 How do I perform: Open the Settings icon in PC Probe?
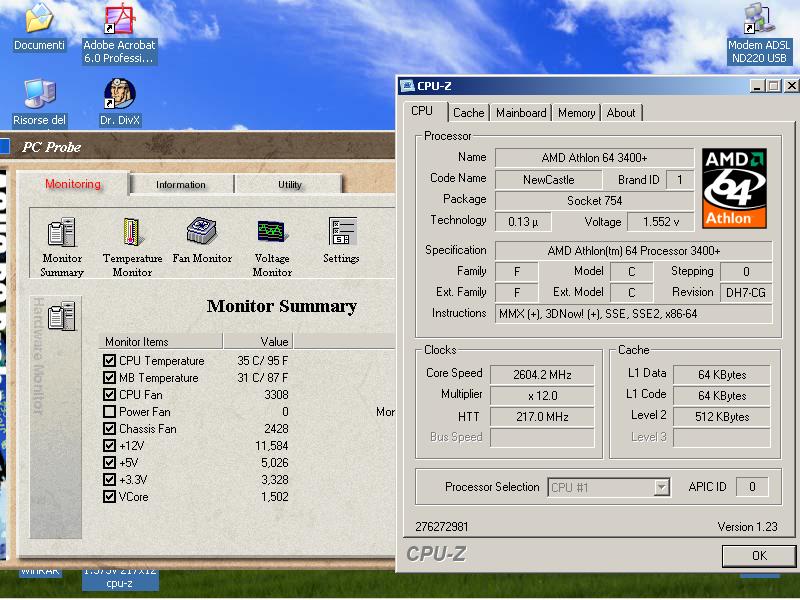tap(342, 232)
